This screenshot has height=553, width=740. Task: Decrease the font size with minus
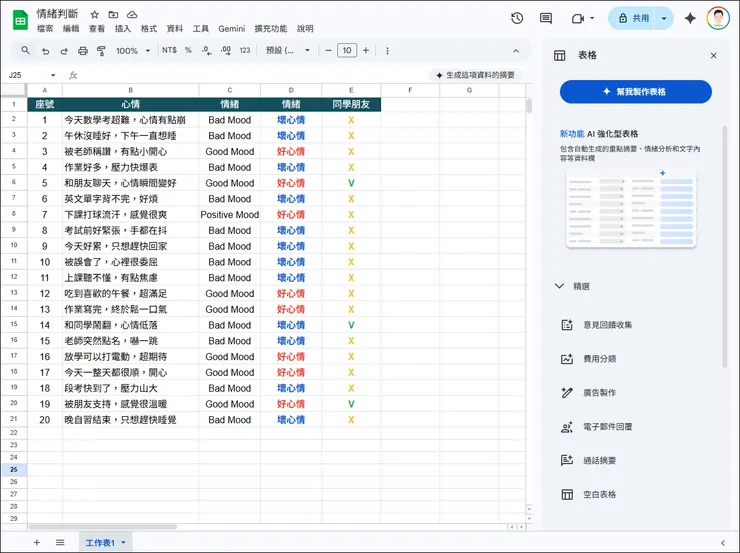pyautogui.click(x=328, y=50)
